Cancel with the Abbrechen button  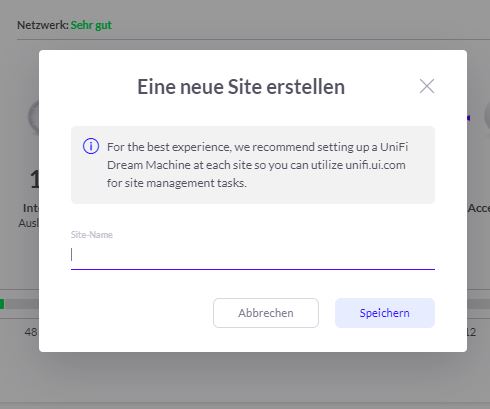266,313
